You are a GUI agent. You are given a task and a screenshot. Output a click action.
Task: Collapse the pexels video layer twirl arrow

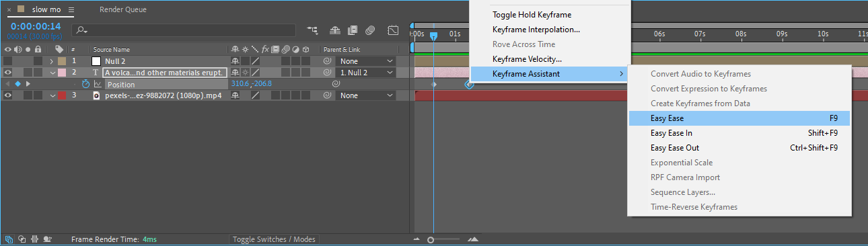point(52,95)
